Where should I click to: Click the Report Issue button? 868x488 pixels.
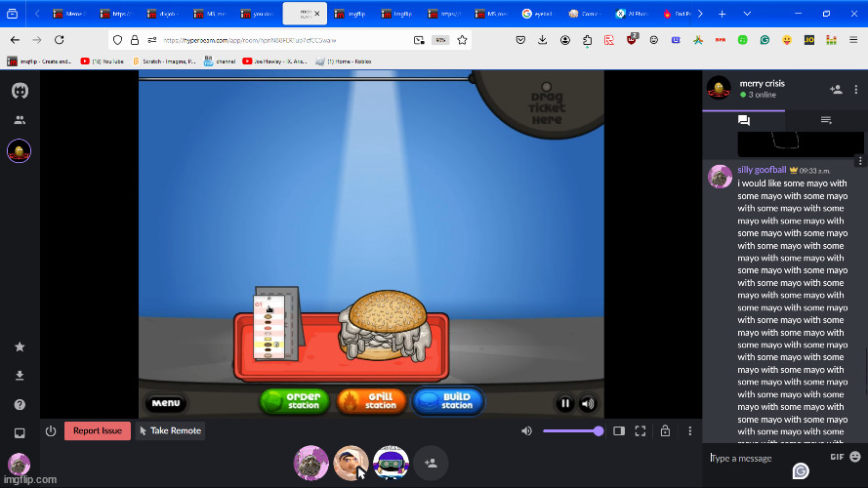[98, 430]
